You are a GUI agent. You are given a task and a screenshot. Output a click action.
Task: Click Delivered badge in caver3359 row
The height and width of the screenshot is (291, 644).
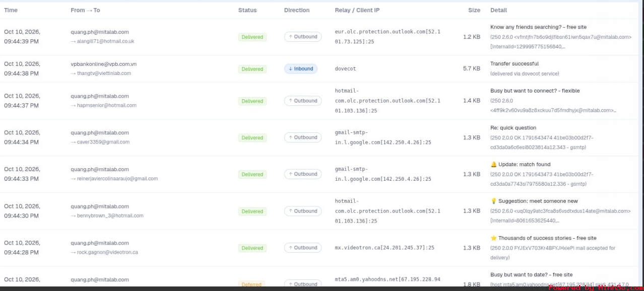[252, 137]
